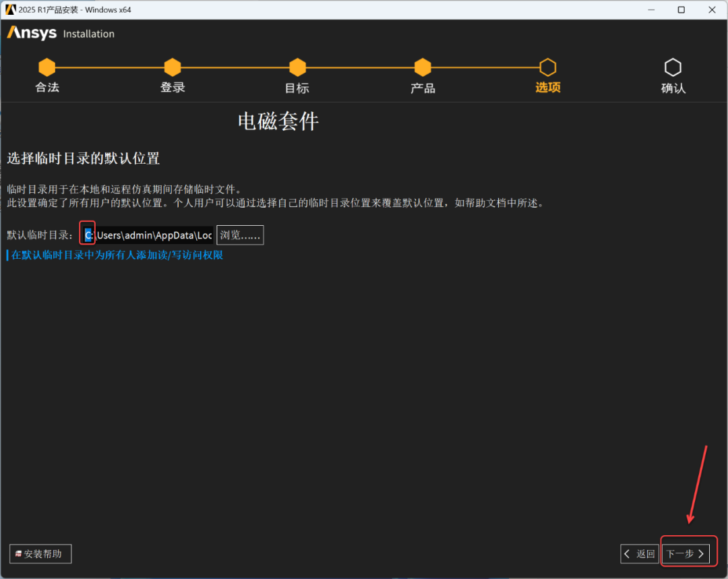
Task: Click sentence starting 此设置确定了所有用户的默认位置
Action: coord(276,203)
